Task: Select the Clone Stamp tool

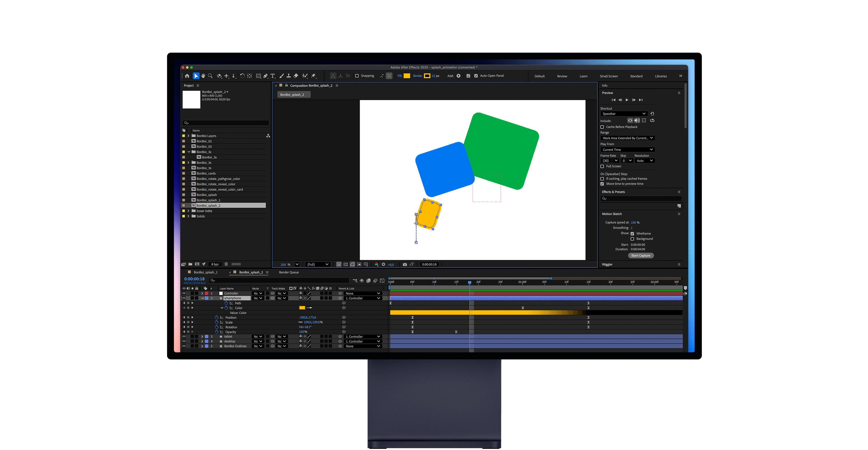Action: point(289,76)
